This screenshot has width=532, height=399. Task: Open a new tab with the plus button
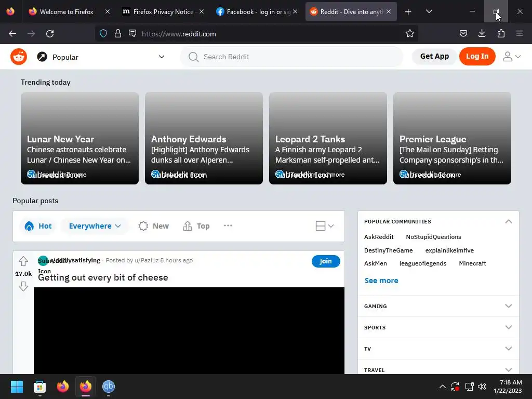pyautogui.click(x=408, y=12)
